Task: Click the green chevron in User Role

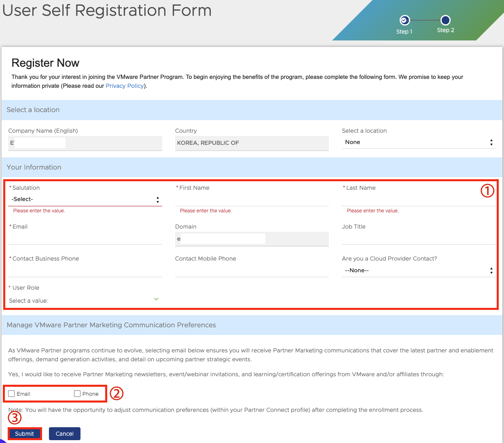Action: pos(156,299)
